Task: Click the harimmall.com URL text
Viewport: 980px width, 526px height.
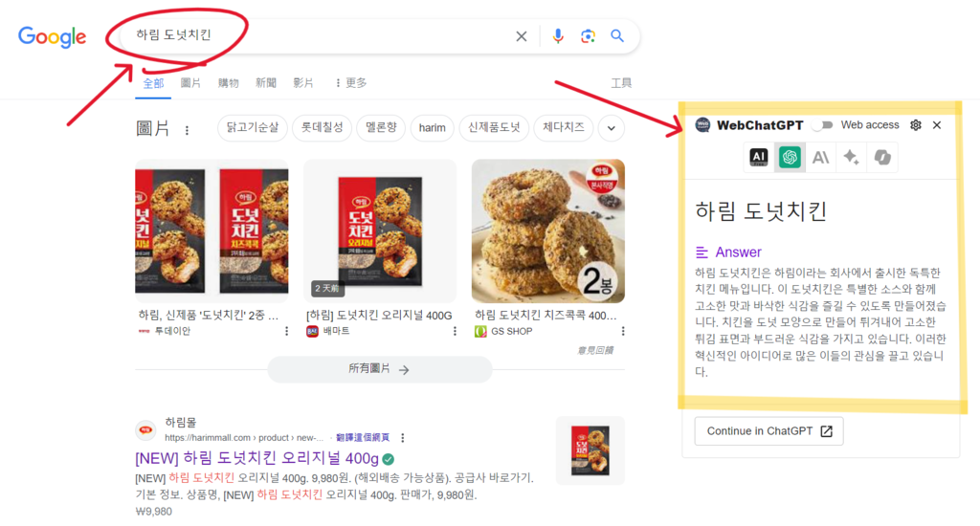Action: click(244, 438)
